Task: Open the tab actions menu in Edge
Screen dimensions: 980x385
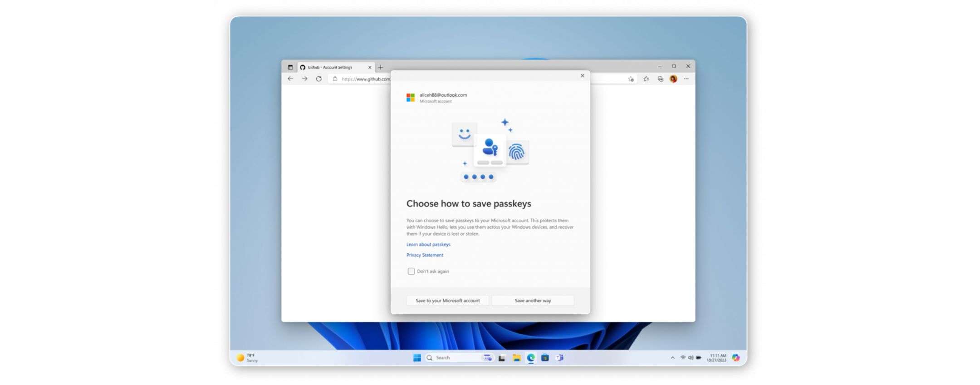Action: point(290,67)
